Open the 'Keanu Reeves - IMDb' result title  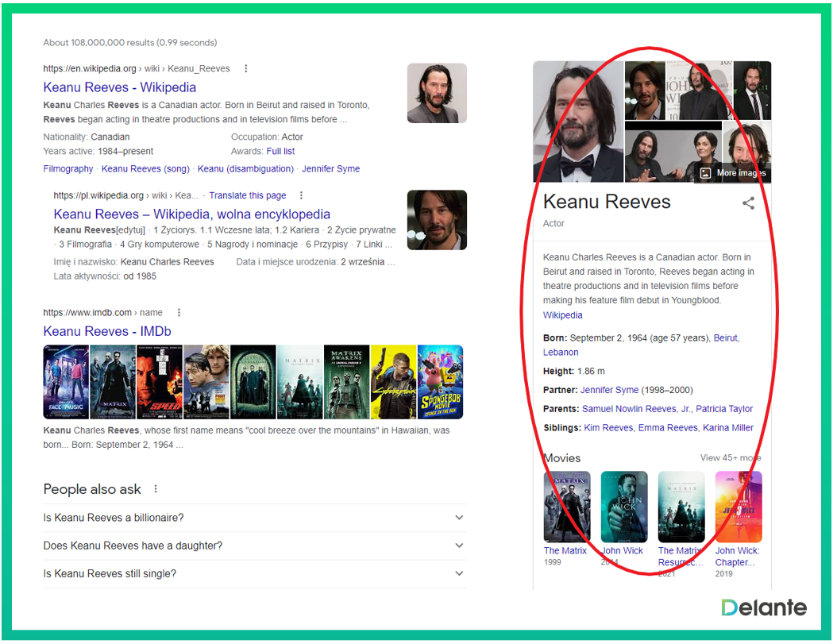tap(107, 331)
